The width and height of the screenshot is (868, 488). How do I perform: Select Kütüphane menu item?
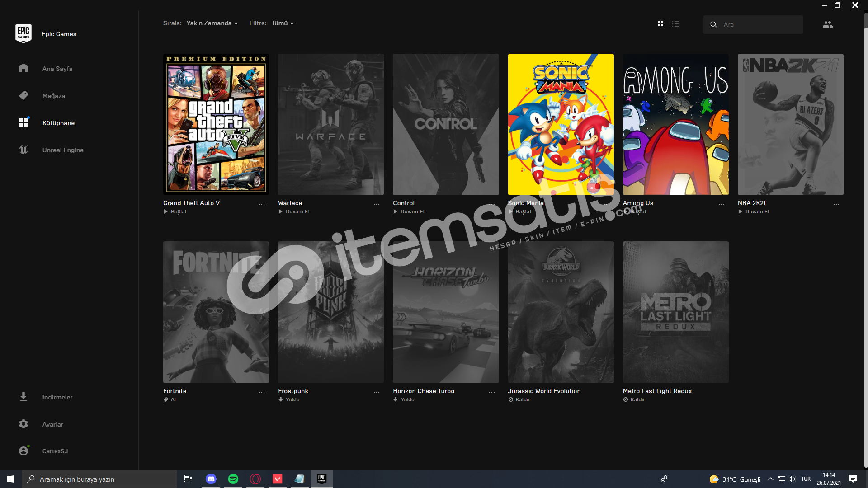pyautogui.click(x=58, y=123)
